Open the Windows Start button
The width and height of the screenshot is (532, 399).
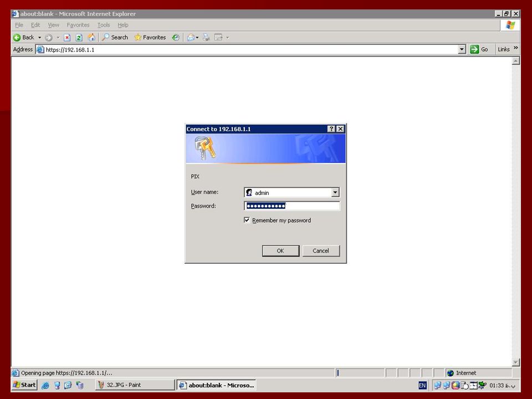tap(24, 385)
